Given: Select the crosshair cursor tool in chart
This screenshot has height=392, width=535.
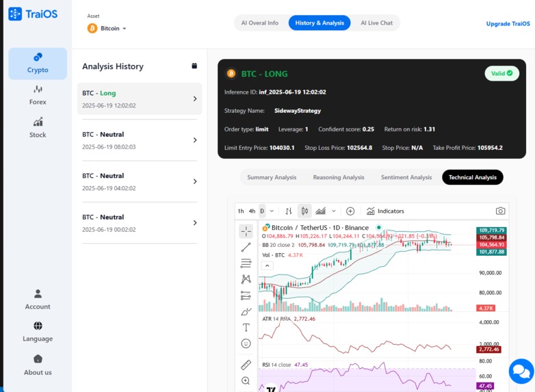Looking at the screenshot, I should coord(246,231).
